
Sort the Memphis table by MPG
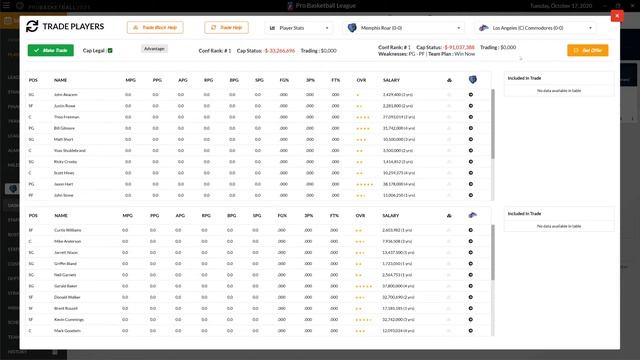click(x=130, y=80)
